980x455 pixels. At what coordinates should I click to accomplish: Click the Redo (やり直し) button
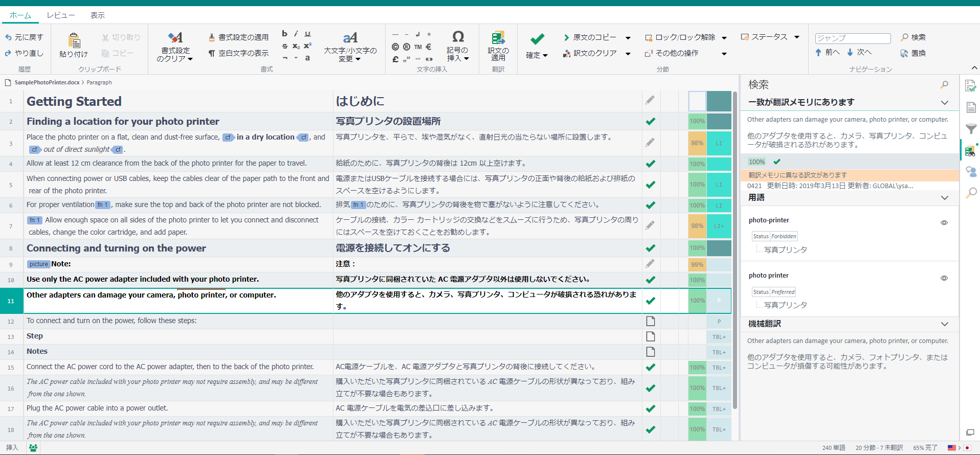(x=24, y=53)
